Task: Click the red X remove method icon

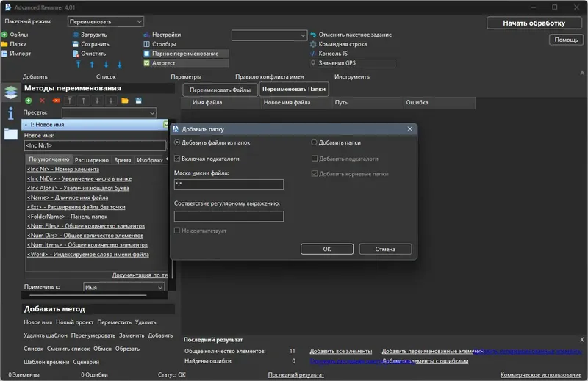Action: [x=42, y=101]
